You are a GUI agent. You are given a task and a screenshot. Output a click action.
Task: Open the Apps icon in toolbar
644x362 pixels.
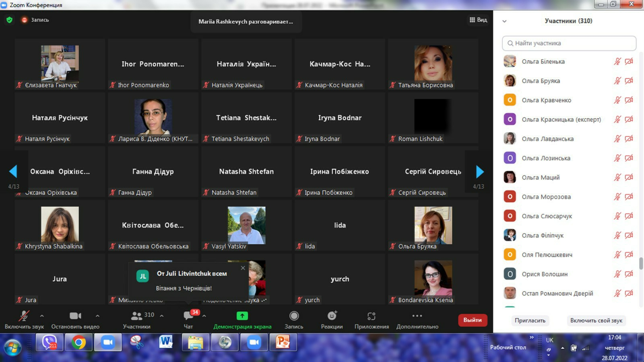(x=371, y=316)
